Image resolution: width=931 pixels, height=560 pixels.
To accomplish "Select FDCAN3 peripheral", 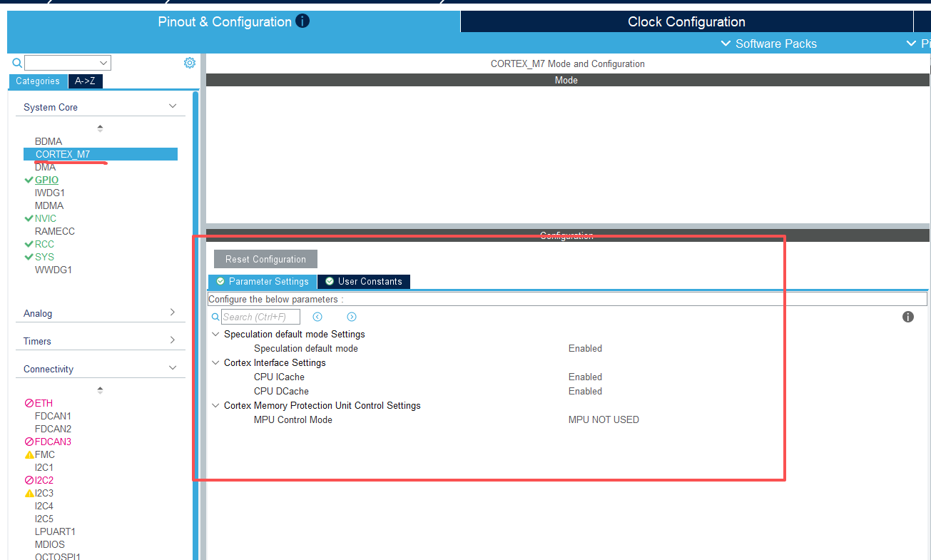I will pyautogui.click(x=53, y=442).
